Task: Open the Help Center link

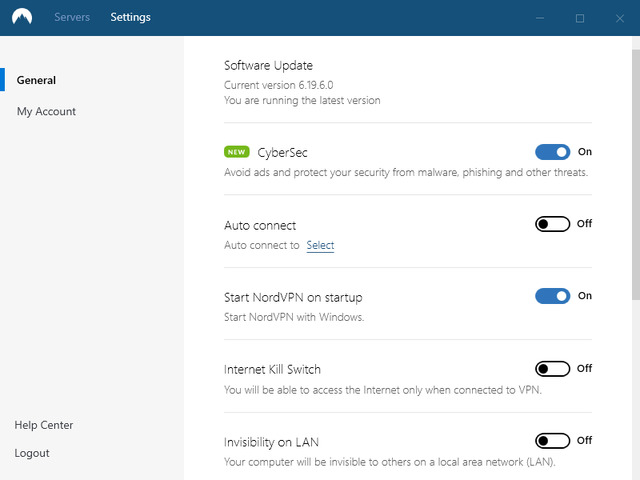Action: [x=44, y=425]
